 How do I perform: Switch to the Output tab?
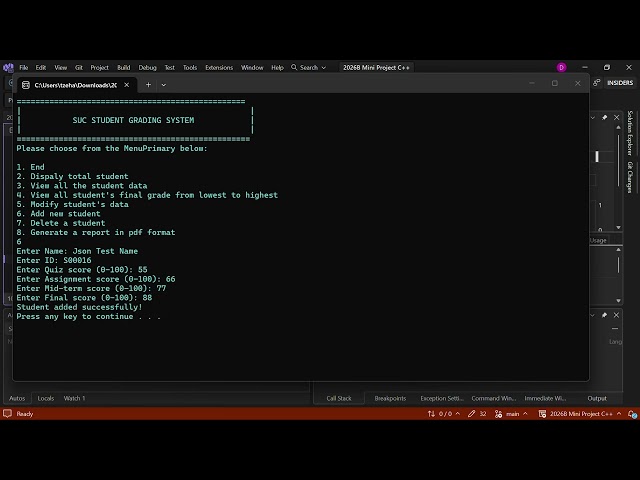[x=597, y=398]
